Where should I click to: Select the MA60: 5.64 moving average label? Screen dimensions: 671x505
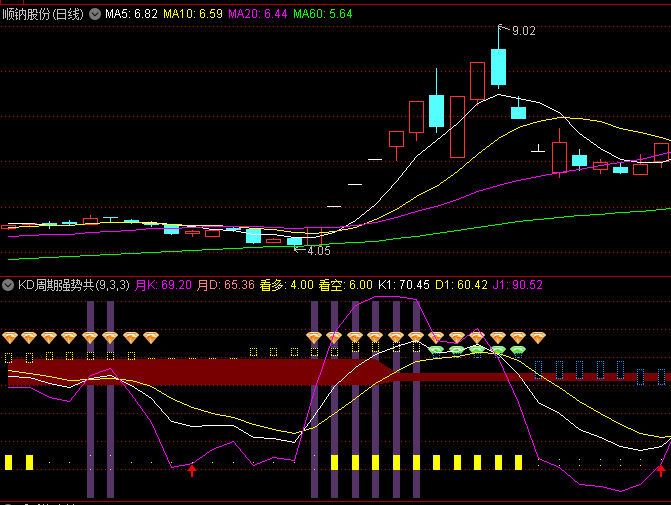tap(323, 14)
